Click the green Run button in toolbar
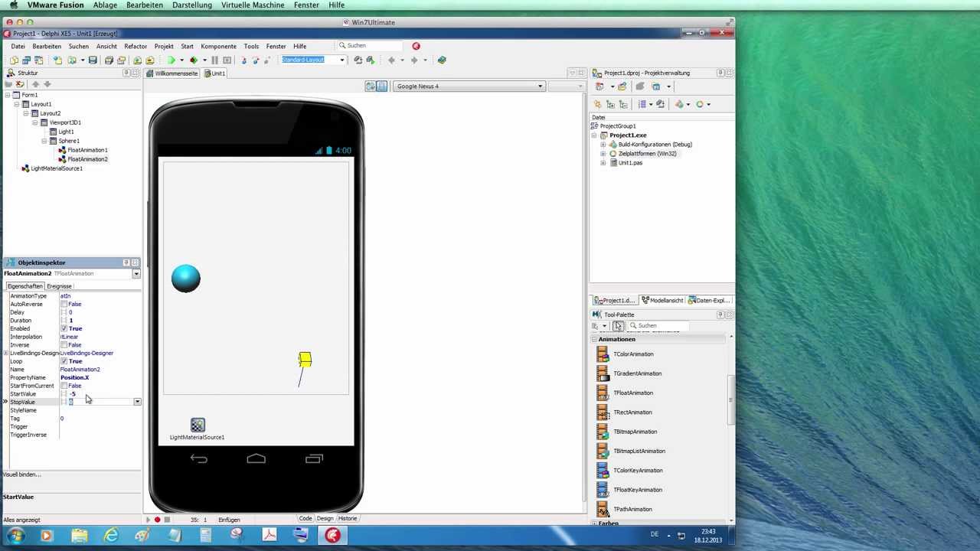This screenshot has width=980, height=551. point(171,60)
